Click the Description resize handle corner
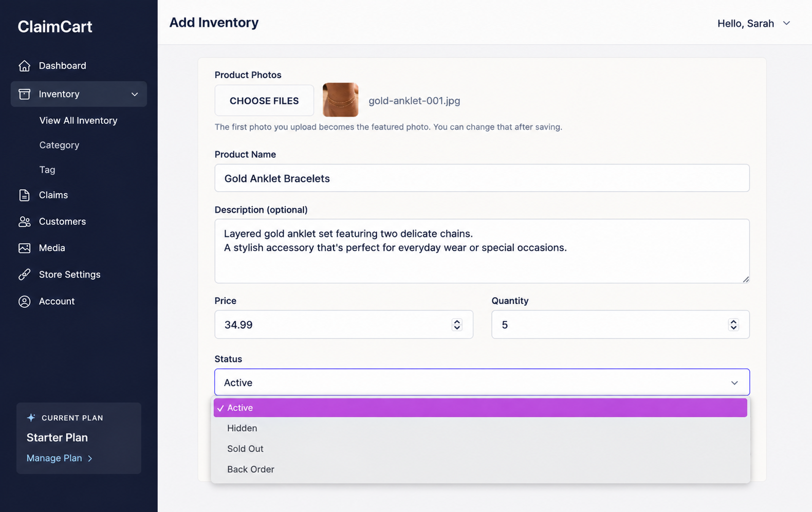812x512 pixels. click(746, 279)
